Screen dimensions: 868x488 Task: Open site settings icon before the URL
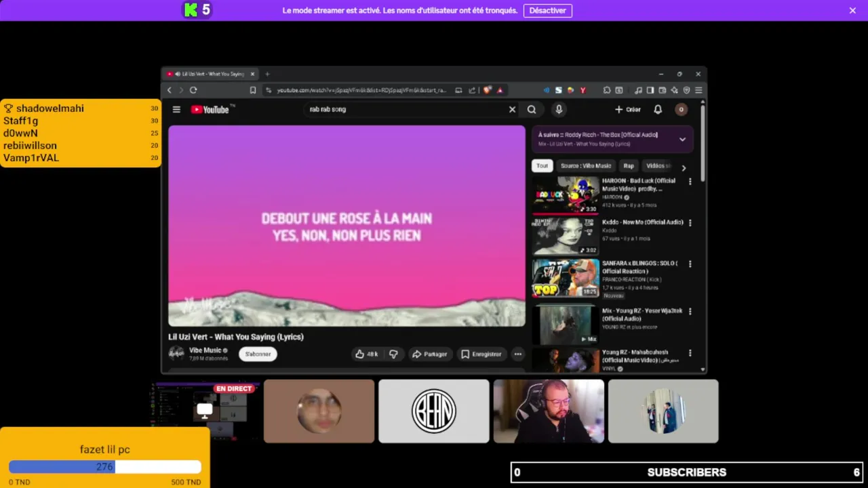[x=269, y=90]
